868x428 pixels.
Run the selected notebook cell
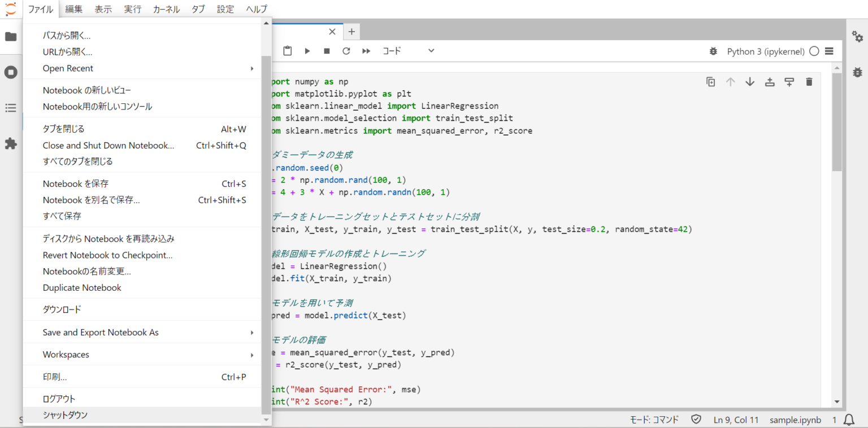point(307,50)
